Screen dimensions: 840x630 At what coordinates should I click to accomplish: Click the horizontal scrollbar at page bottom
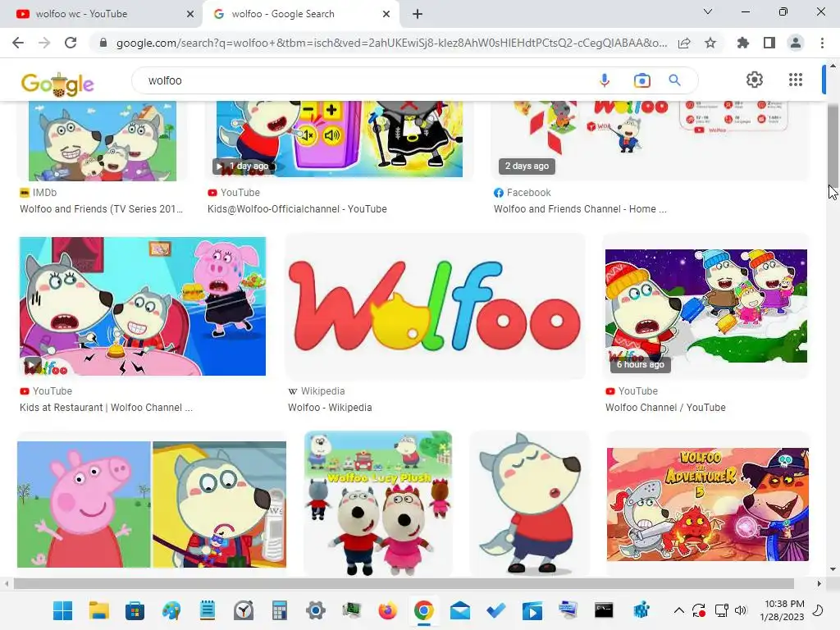(x=404, y=583)
